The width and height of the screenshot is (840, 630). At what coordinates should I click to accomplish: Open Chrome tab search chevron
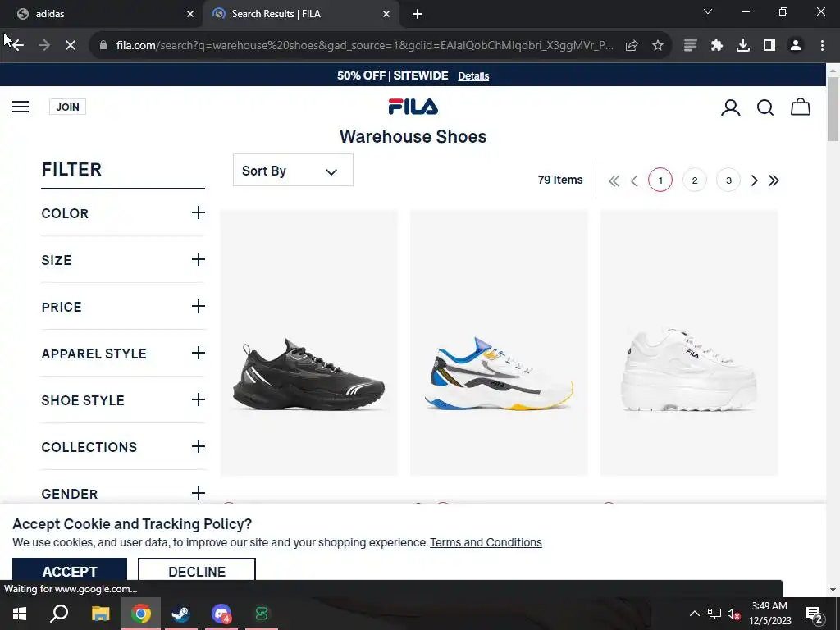708,11
